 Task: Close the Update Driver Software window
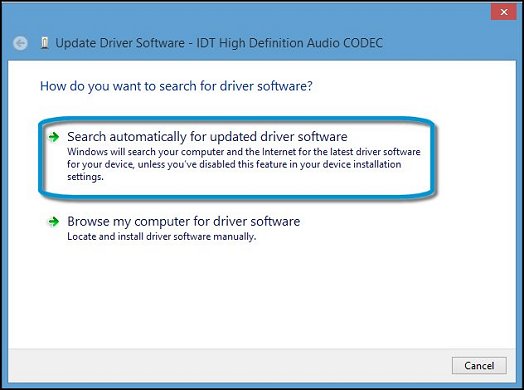[504, 12]
